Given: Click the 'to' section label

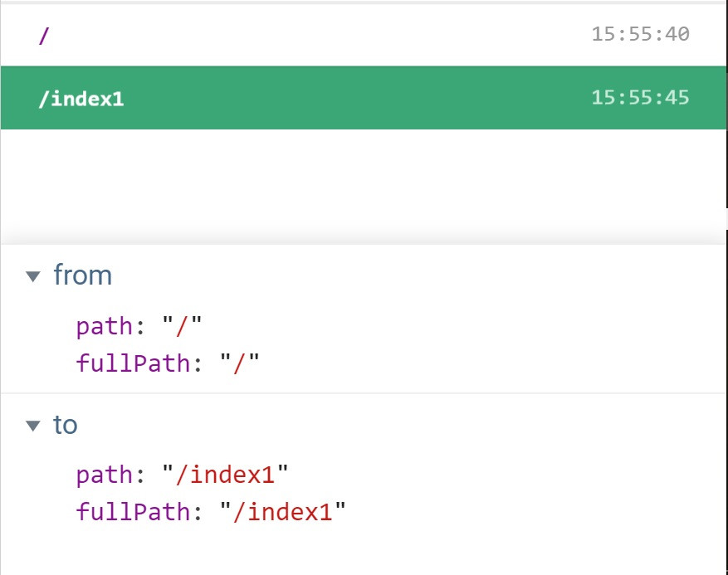Looking at the screenshot, I should point(66,425).
